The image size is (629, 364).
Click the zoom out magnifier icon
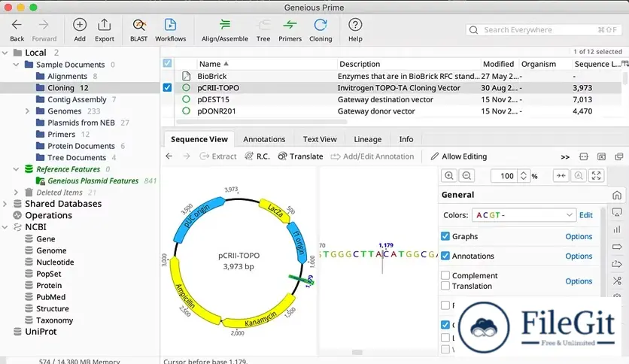pos(466,175)
